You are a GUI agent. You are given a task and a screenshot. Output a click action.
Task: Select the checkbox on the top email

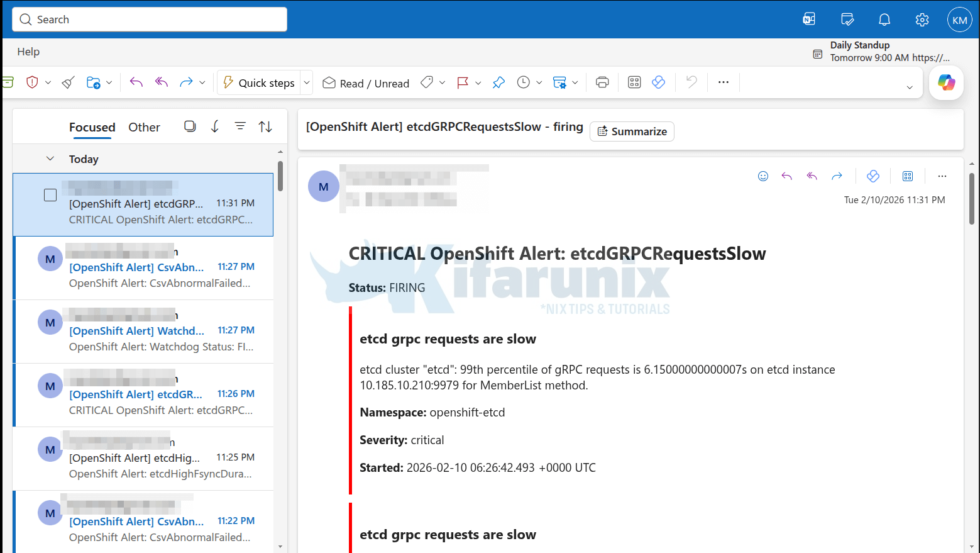pyautogui.click(x=50, y=195)
